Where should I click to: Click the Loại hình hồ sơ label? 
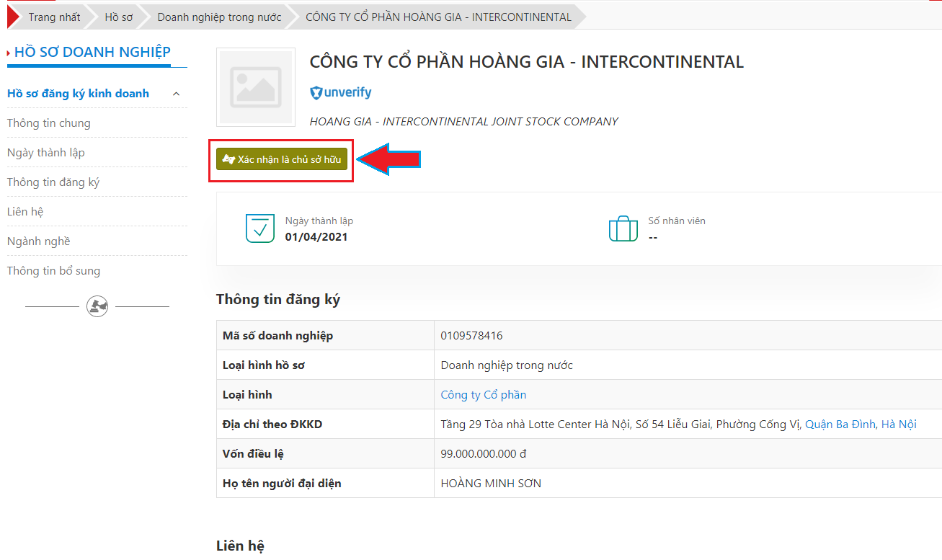point(264,365)
